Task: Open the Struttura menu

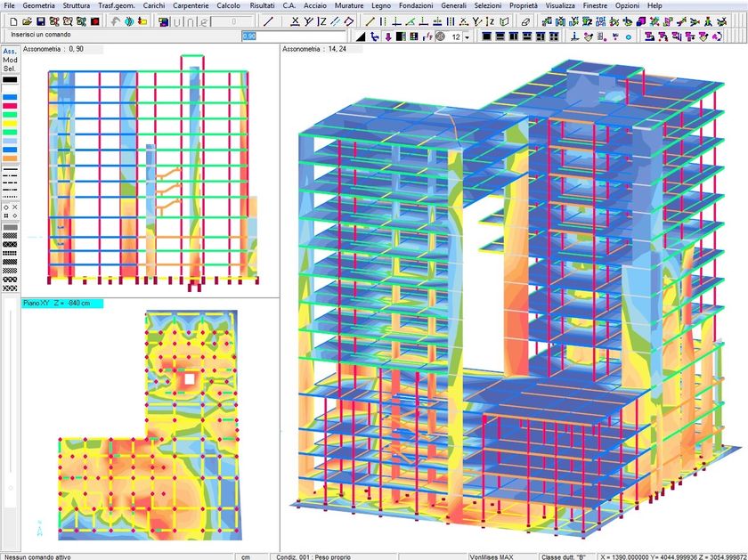Action: 77,5
